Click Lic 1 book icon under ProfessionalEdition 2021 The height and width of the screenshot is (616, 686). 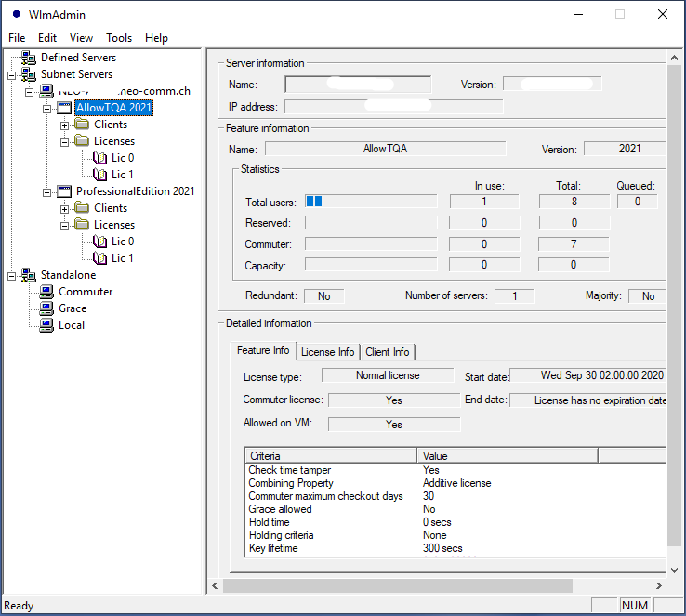pos(99,258)
